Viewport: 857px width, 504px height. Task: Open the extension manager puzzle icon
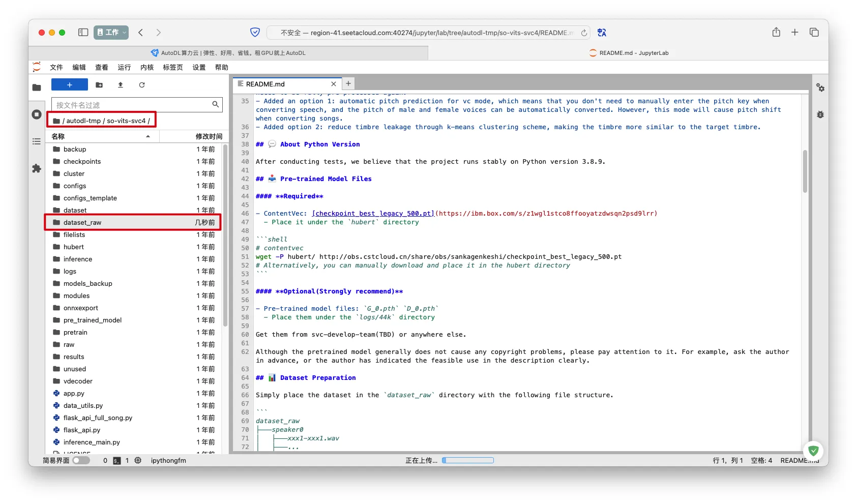tap(37, 168)
